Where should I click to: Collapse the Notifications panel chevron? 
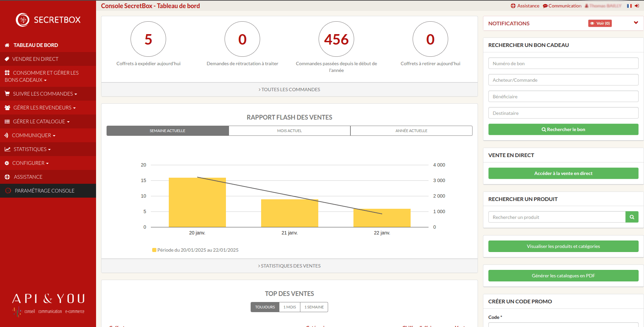click(636, 23)
